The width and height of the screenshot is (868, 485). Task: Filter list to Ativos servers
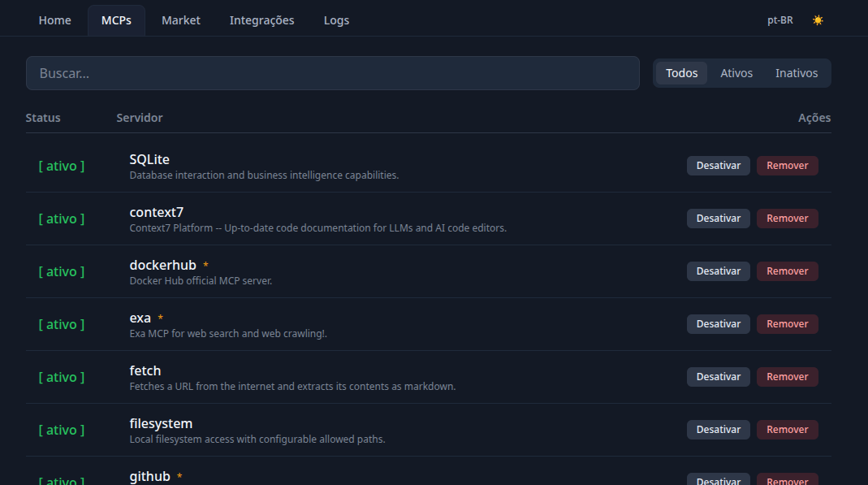coord(736,73)
